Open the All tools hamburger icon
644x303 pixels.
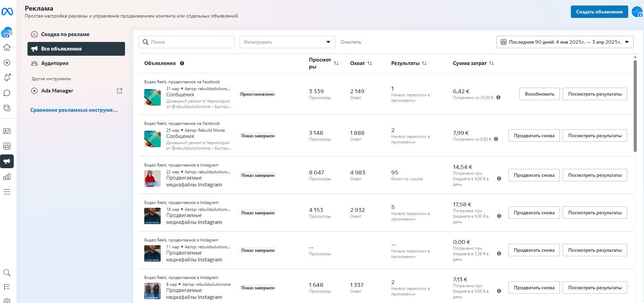pyautogui.click(x=7, y=192)
